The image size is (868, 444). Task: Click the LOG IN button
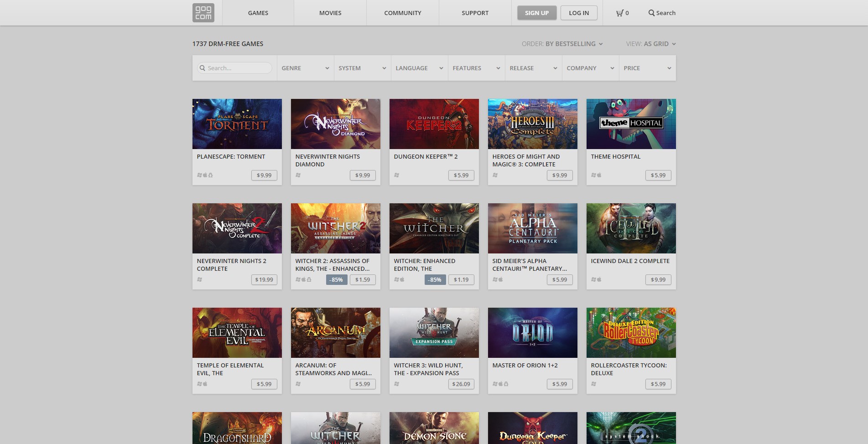pos(579,13)
